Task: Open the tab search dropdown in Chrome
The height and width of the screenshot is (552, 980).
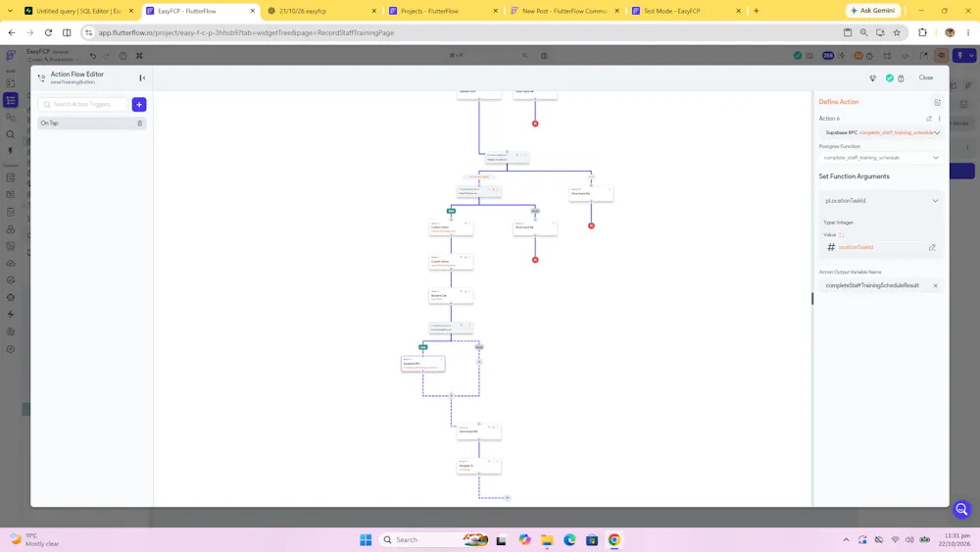Action: [10, 11]
